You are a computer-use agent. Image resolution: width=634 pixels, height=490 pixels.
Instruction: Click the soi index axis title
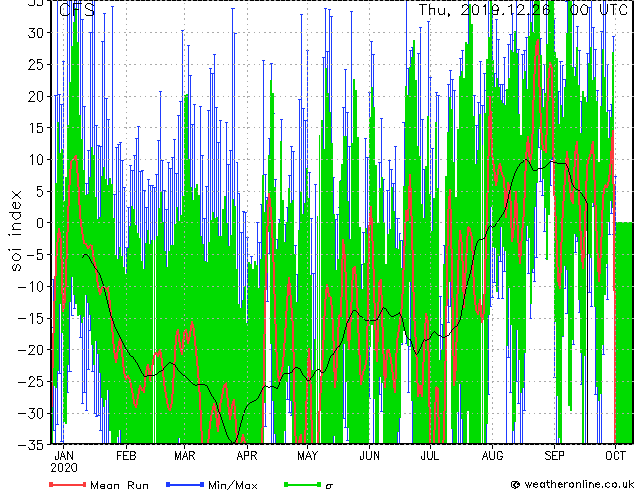(15, 230)
